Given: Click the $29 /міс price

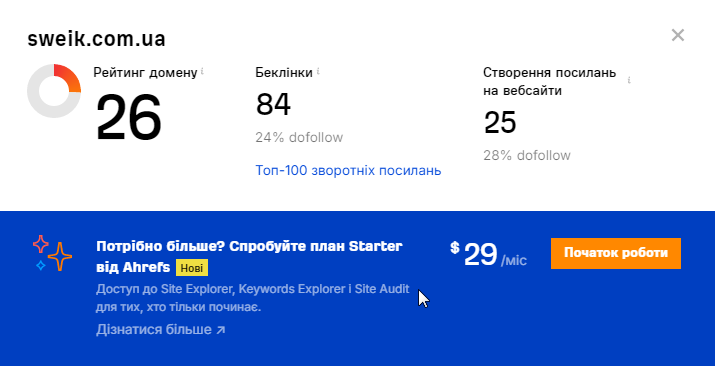Looking at the screenshot, I should 488,255.
